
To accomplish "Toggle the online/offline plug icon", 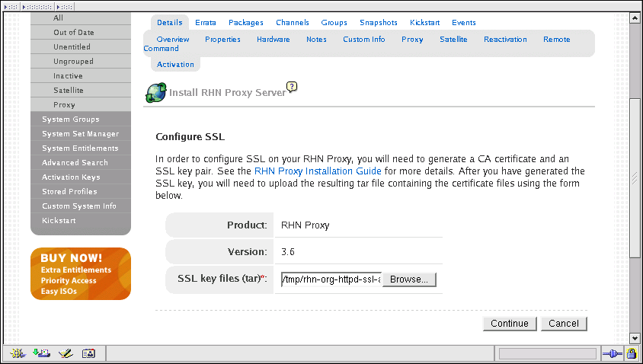I will pos(612,353).
